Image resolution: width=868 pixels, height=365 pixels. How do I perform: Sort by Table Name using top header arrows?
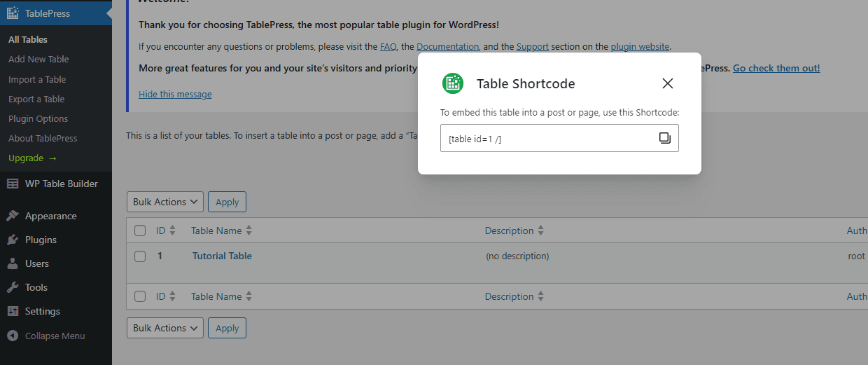point(249,230)
